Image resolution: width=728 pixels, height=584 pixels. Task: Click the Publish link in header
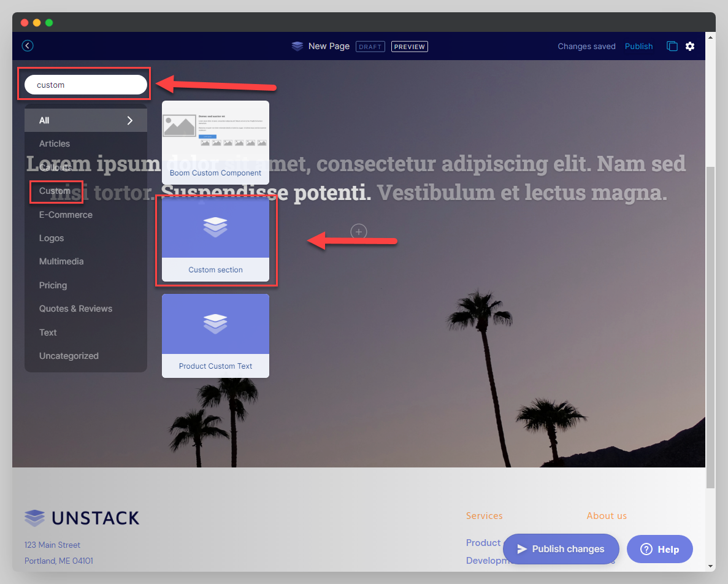(639, 47)
